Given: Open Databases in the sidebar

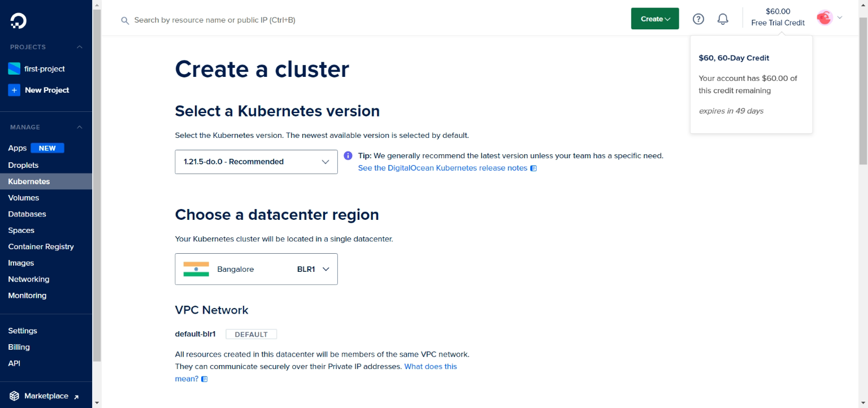Looking at the screenshot, I should point(27,214).
